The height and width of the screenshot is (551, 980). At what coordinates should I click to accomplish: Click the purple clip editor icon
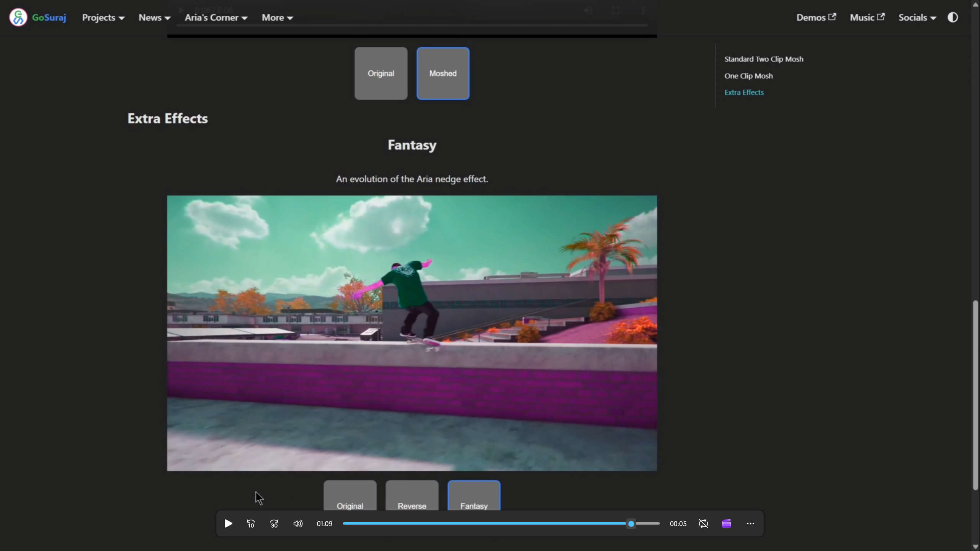pyautogui.click(x=727, y=524)
